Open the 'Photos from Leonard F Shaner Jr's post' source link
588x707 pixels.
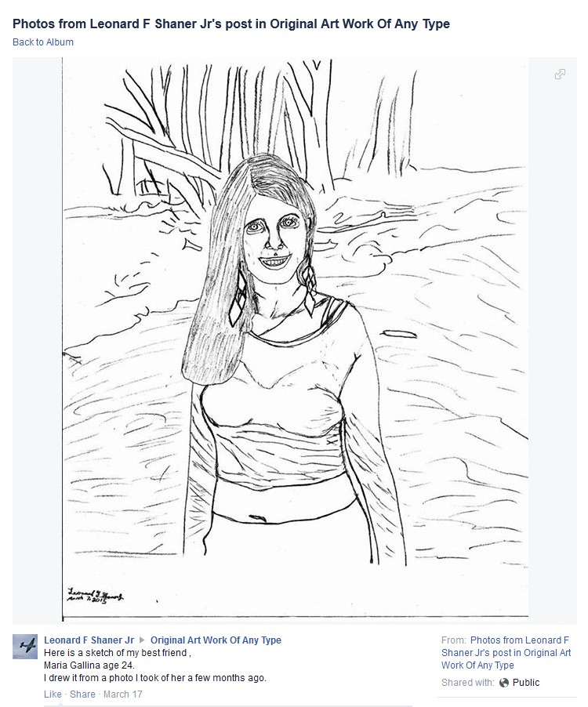(506, 652)
